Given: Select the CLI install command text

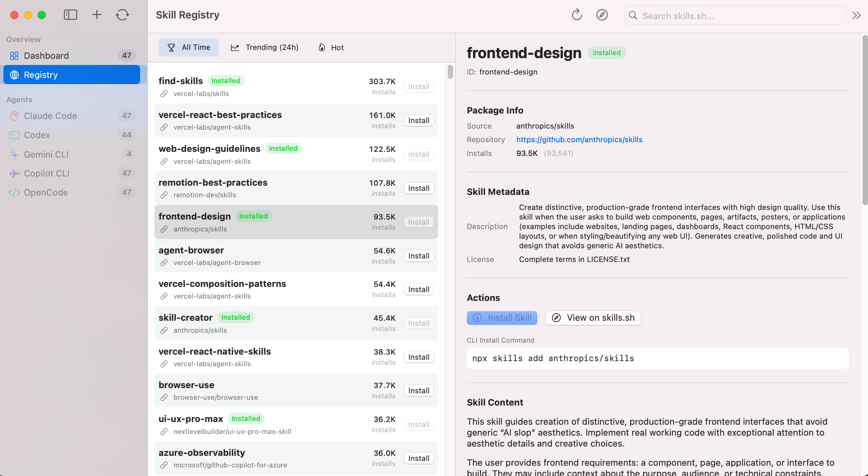Looking at the screenshot, I should point(553,358).
